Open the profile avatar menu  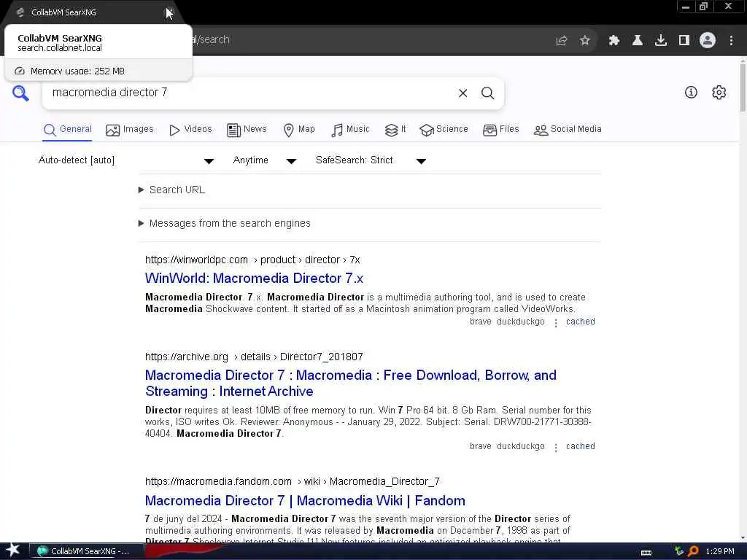708,41
